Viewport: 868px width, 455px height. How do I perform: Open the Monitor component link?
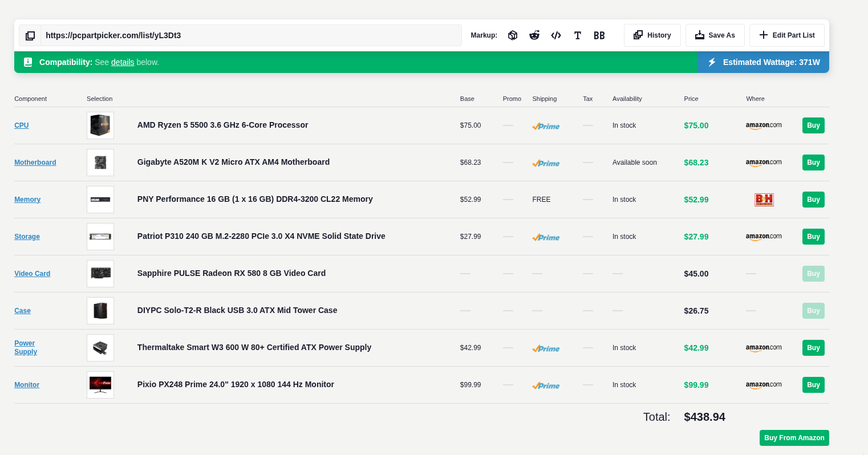[27, 385]
